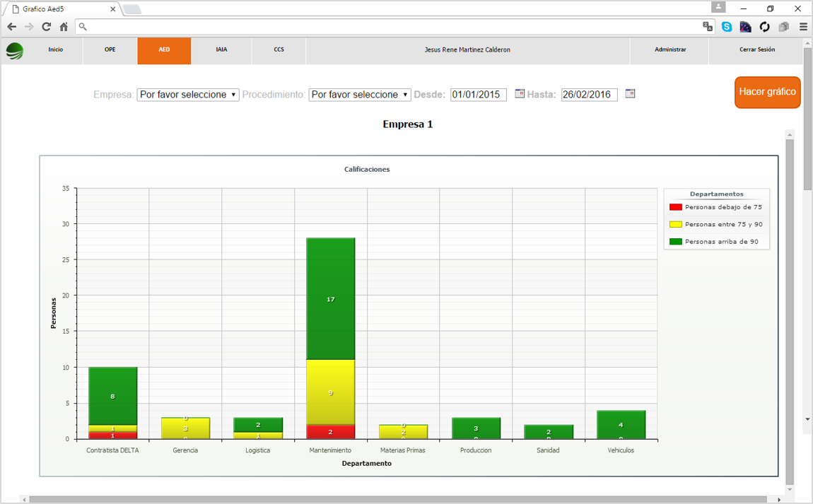This screenshot has height=504, width=813.
Task: Click the yellow Gerencia bar
Action: 186,428
